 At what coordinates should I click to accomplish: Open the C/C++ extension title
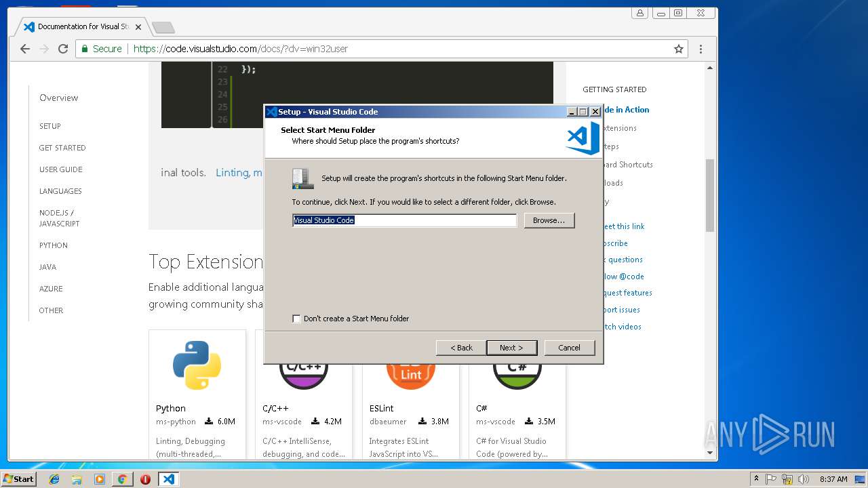pyautogui.click(x=275, y=408)
